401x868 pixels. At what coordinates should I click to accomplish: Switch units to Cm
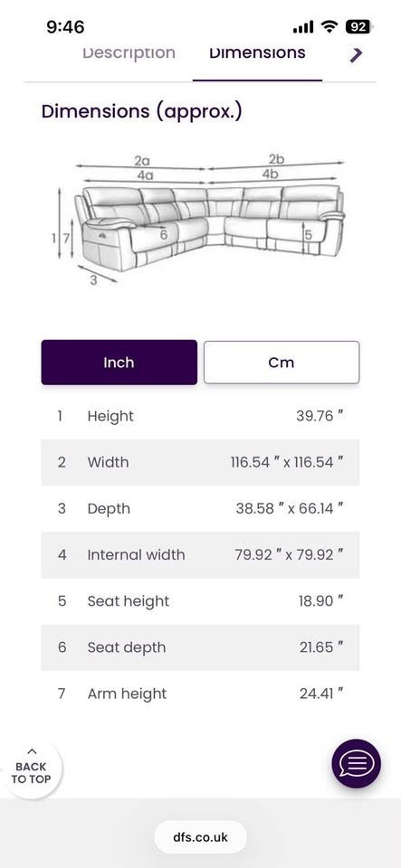pyautogui.click(x=282, y=363)
